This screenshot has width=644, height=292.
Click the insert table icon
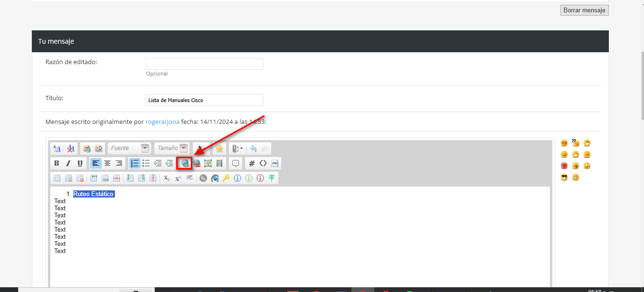point(57,179)
